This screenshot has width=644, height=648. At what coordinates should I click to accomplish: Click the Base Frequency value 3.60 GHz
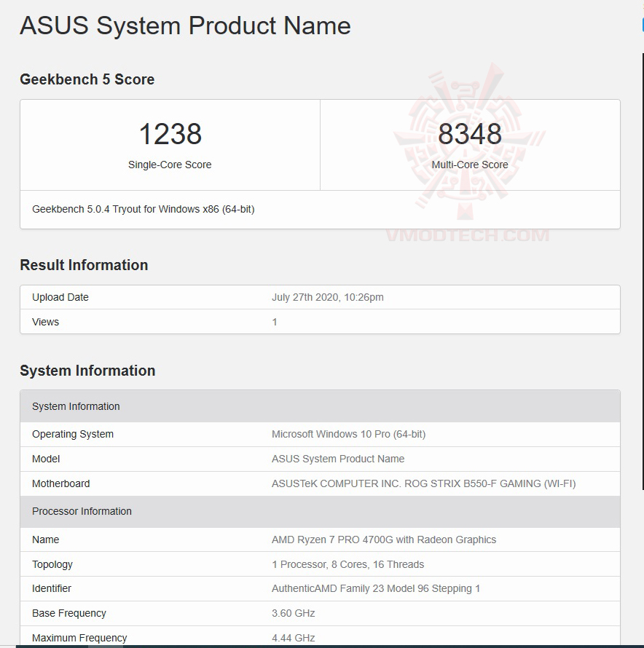tap(293, 613)
